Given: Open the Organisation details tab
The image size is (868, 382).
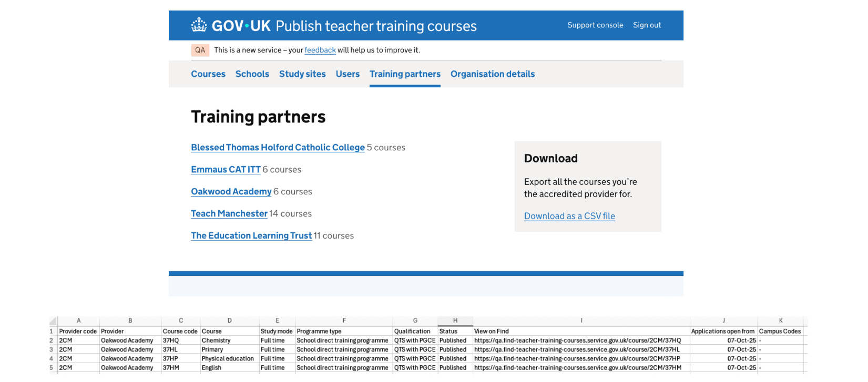Looking at the screenshot, I should pos(493,74).
